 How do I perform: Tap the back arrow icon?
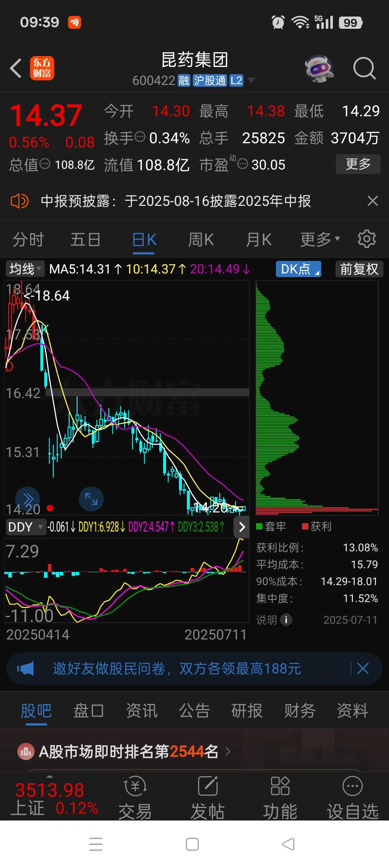[16, 68]
